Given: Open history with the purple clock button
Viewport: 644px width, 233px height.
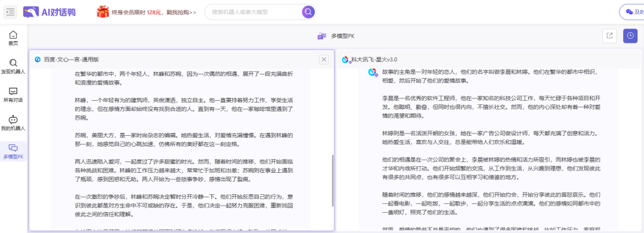Looking at the screenshot, I should (630, 36).
